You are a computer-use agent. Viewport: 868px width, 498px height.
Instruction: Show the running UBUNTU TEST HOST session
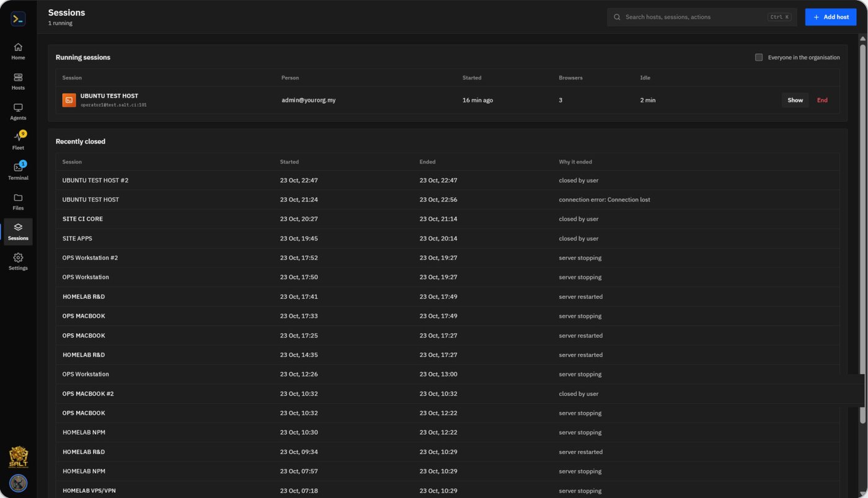pyautogui.click(x=795, y=100)
